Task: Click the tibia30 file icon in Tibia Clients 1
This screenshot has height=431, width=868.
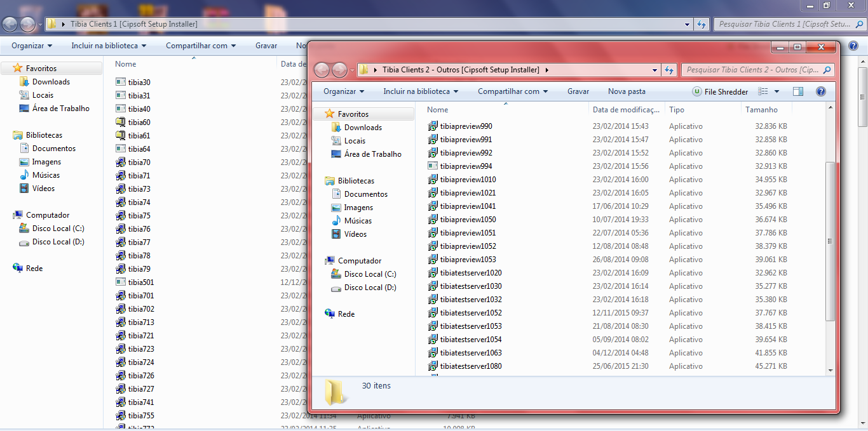Action: (x=121, y=82)
